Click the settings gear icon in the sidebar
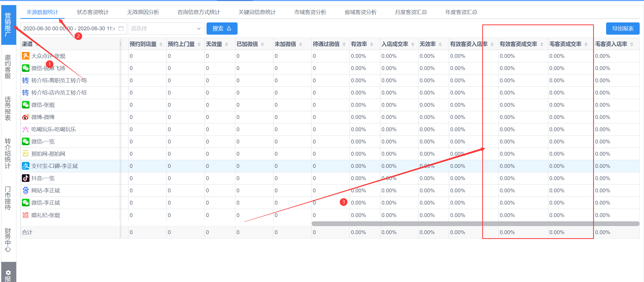 point(8,272)
